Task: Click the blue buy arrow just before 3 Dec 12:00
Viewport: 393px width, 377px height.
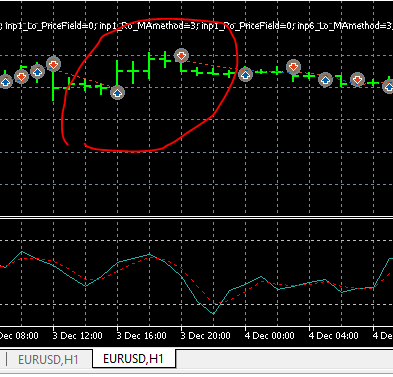Action: [x=37, y=71]
